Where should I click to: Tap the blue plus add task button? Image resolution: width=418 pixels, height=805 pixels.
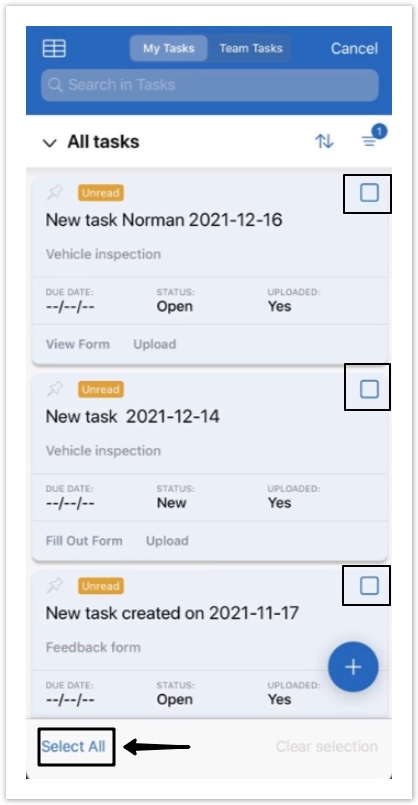(353, 667)
